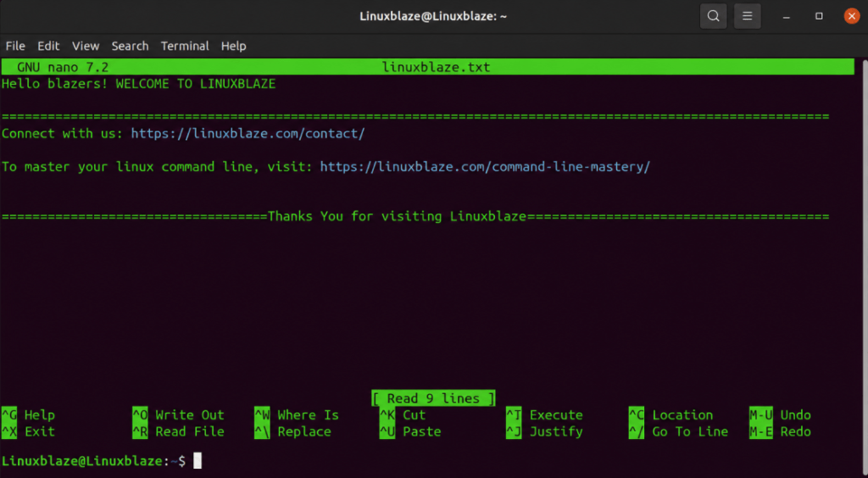Close the terminal with the orange X
The image size is (868, 478).
point(851,16)
